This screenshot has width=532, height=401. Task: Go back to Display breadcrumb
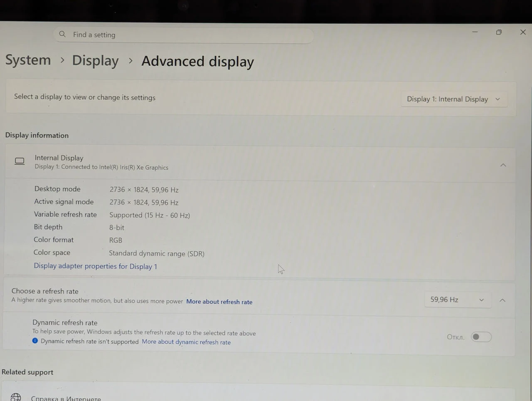point(96,61)
